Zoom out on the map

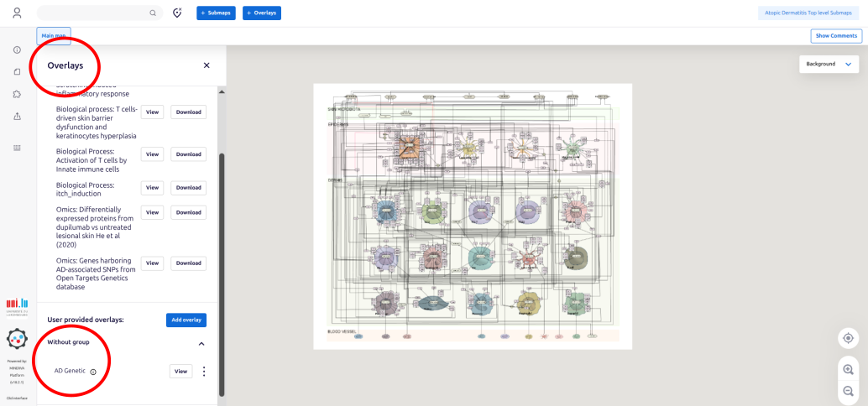(848, 391)
